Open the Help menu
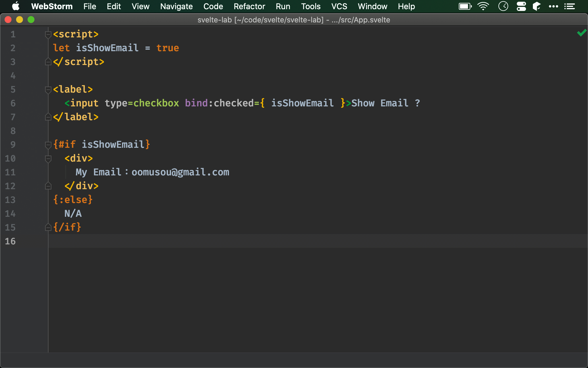The height and width of the screenshot is (368, 588). pyautogui.click(x=406, y=6)
